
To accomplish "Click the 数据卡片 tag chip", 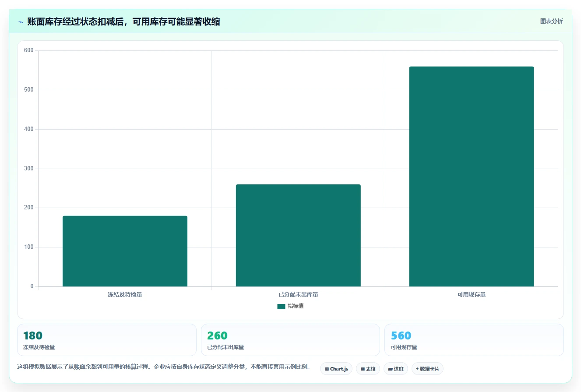I will click(x=427, y=369).
